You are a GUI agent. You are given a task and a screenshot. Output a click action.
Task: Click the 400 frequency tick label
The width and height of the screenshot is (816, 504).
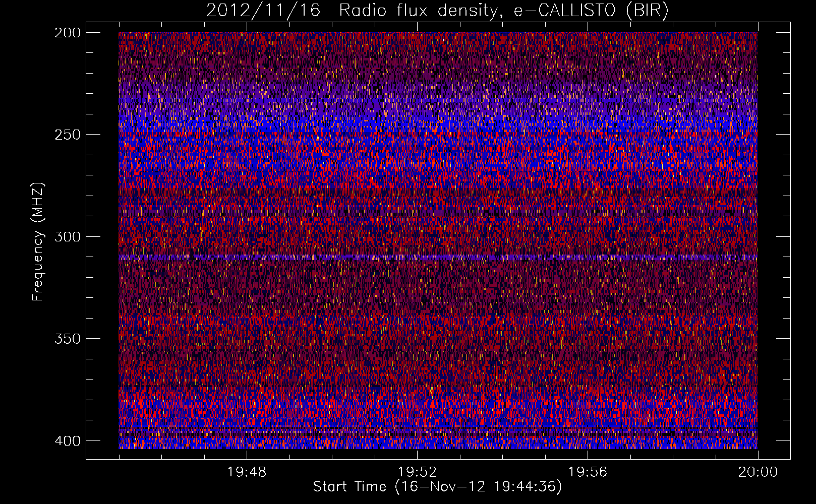click(67, 441)
